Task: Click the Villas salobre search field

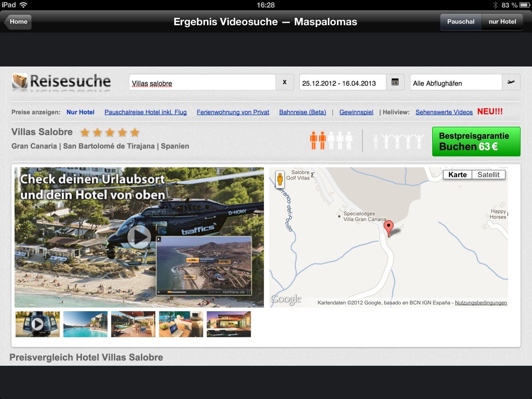Action: [x=202, y=83]
